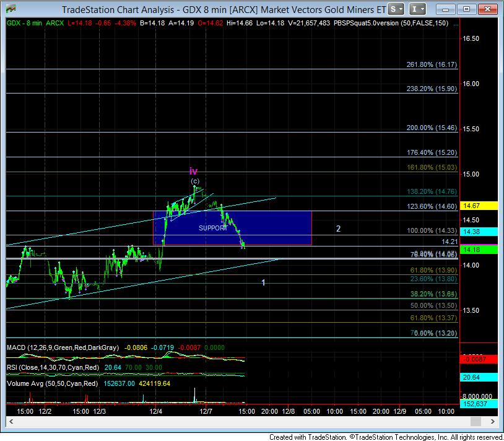This screenshot has height=441, width=504.
Task: Click the '138.20% (14.76)' Fibonacci label
Action: (432, 191)
